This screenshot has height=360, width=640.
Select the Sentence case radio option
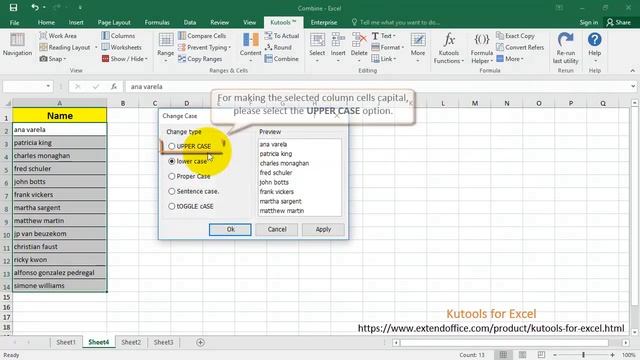coord(172,191)
